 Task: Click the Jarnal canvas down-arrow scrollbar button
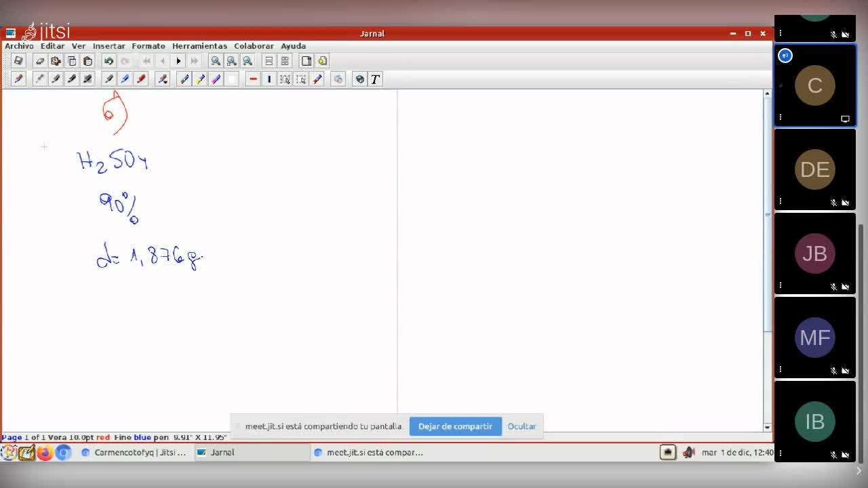[768, 427]
